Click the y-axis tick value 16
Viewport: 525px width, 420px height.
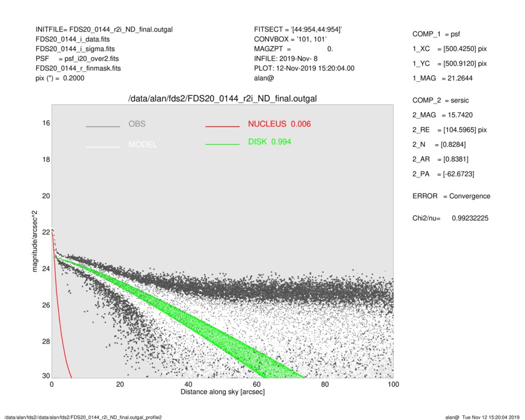click(46, 123)
